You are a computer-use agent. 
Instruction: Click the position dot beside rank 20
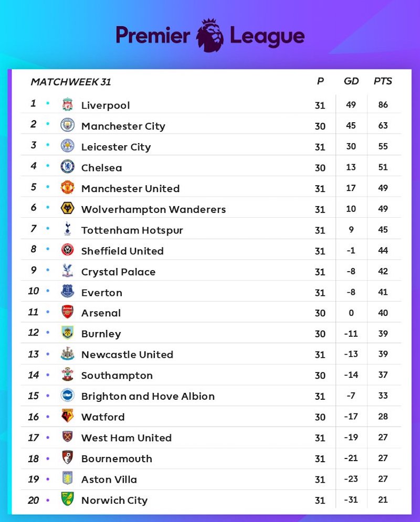tap(48, 500)
